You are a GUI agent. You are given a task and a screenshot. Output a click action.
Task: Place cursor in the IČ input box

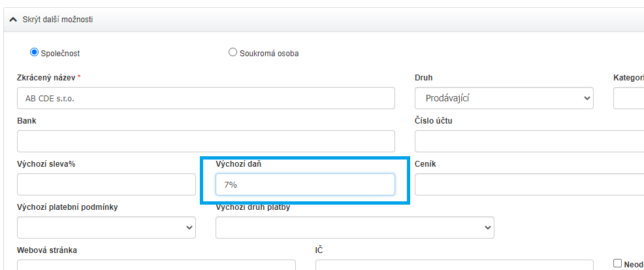click(x=454, y=265)
